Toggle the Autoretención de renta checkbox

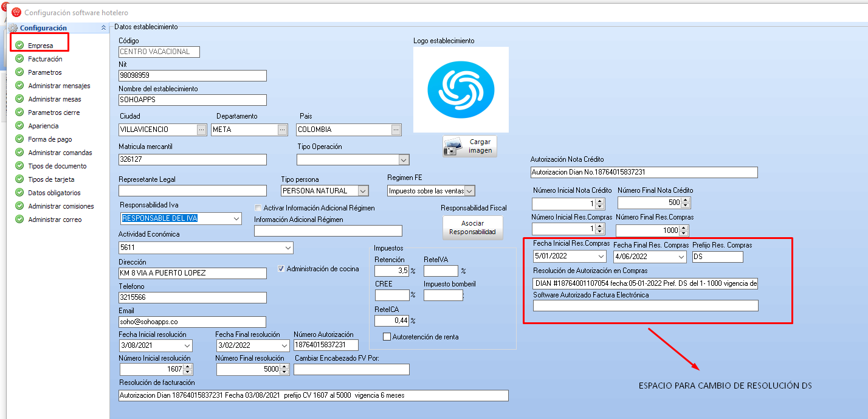click(387, 337)
